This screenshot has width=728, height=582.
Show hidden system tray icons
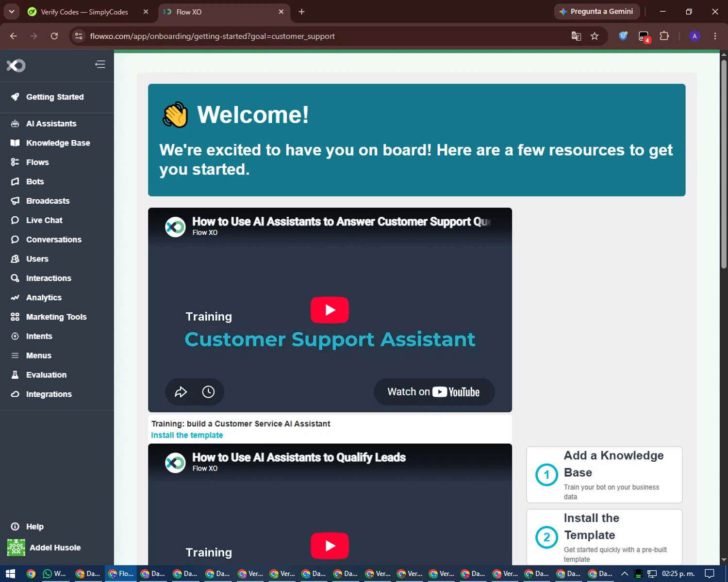coord(625,574)
